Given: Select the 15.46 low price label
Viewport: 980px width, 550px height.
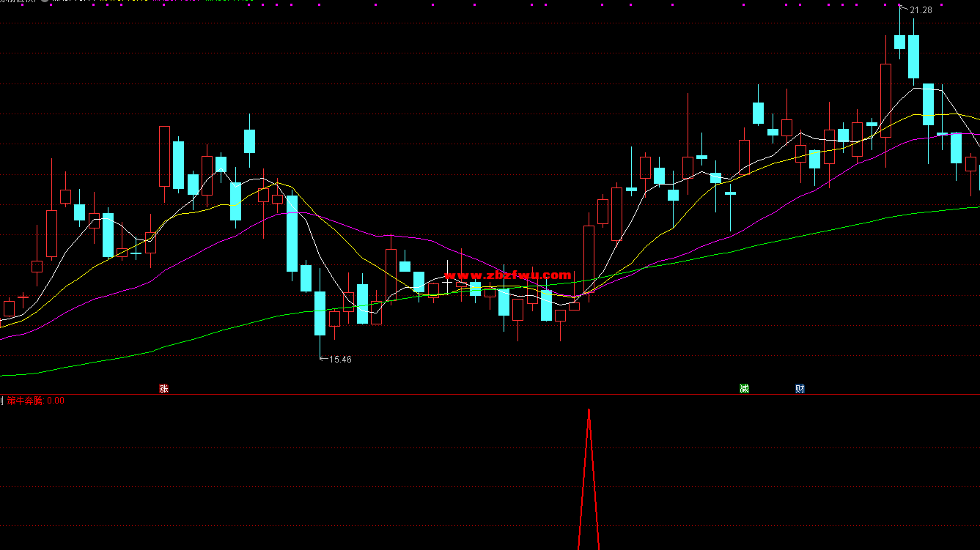Looking at the screenshot, I should click(340, 360).
